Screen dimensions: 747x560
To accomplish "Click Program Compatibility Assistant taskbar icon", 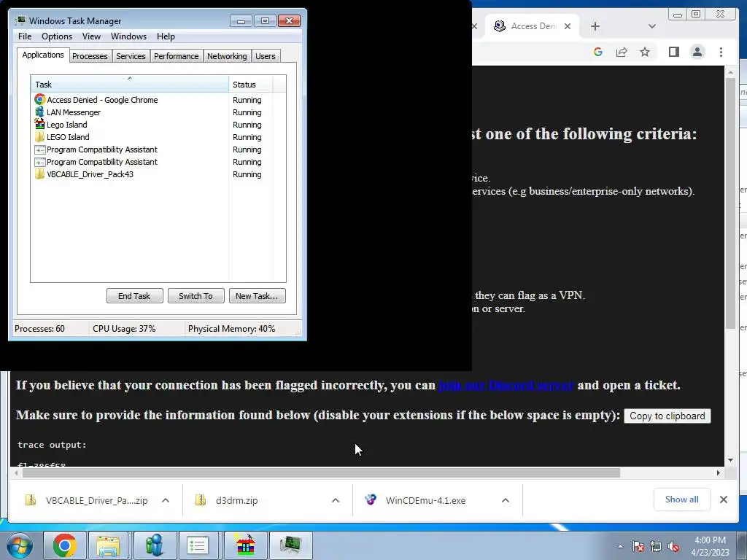I will (x=198, y=545).
